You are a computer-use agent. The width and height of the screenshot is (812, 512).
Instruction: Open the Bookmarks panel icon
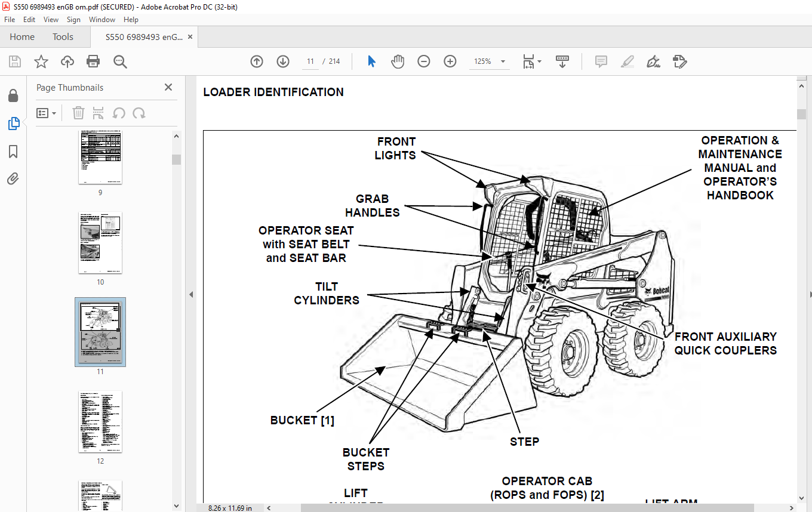[x=13, y=152]
